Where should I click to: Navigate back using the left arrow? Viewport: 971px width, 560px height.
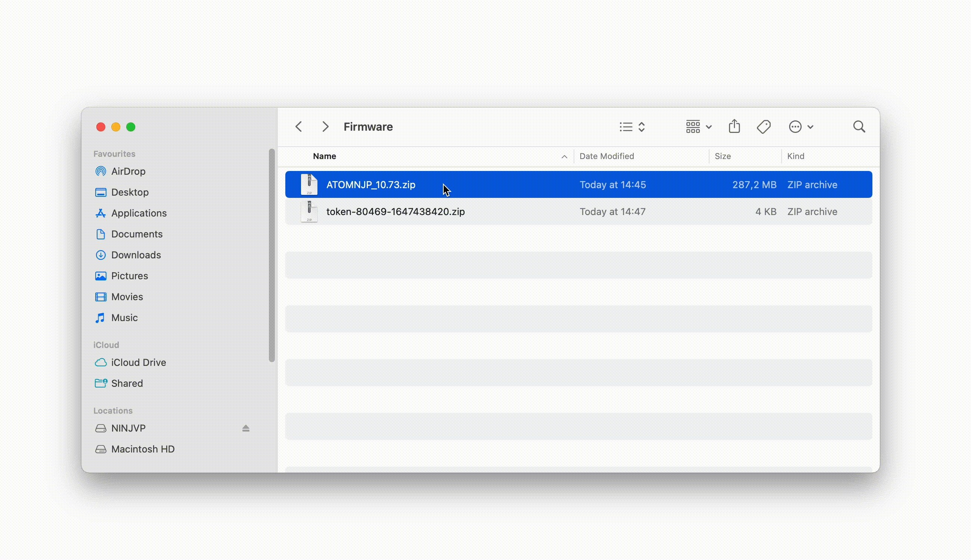click(299, 126)
